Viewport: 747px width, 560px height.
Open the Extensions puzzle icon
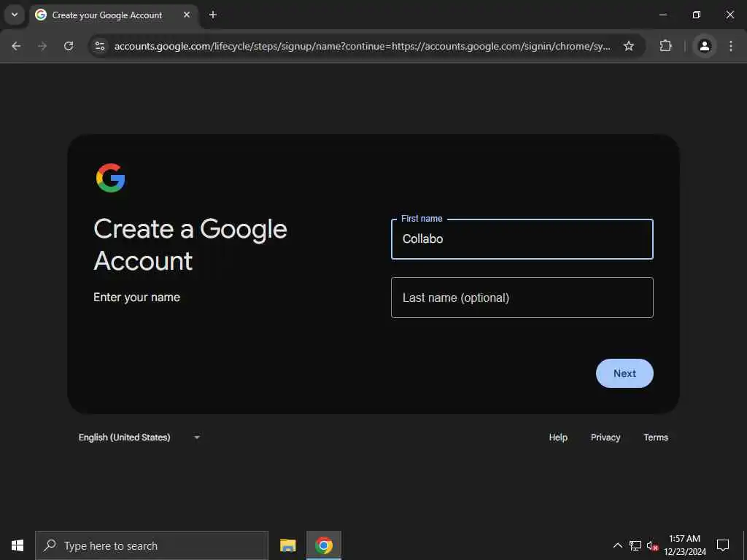click(665, 46)
